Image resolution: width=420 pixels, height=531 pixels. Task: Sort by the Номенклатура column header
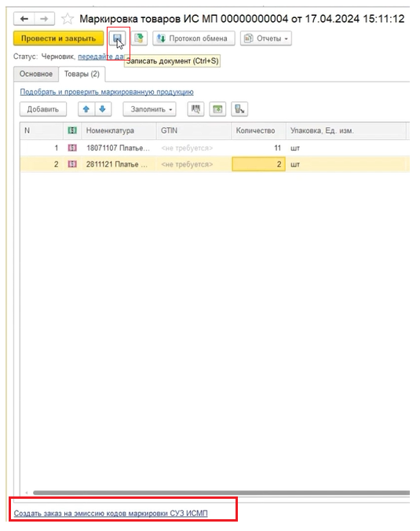(119, 130)
